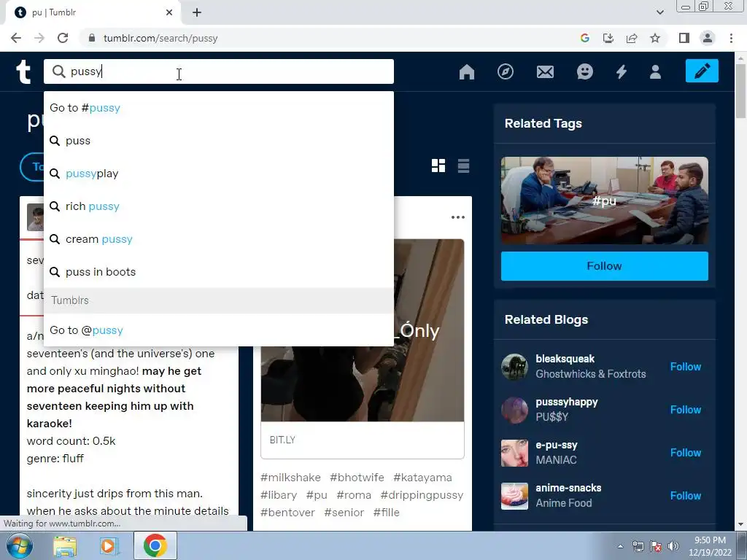Open the Windows Start button
This screenshot has width=747, height=560.
20,545
